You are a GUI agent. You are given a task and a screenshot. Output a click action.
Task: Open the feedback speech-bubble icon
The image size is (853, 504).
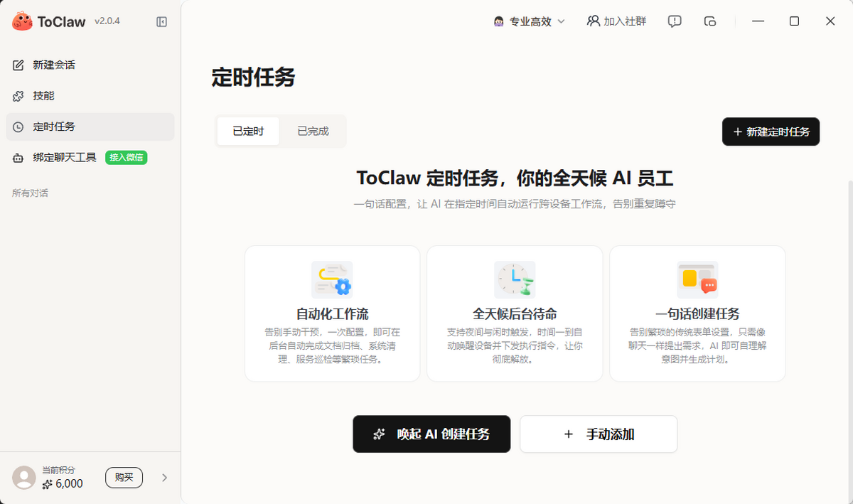[x=674, y=21]
